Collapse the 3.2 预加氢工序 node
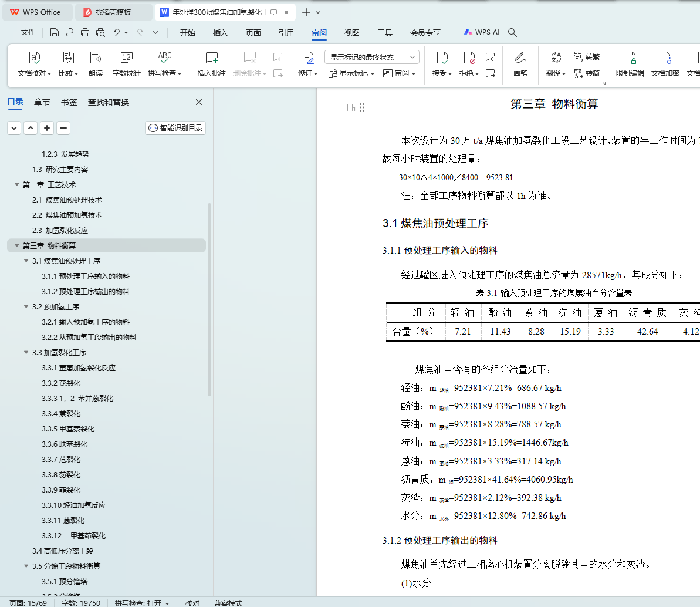Screen dimensions: 700x607 (26, 307)
